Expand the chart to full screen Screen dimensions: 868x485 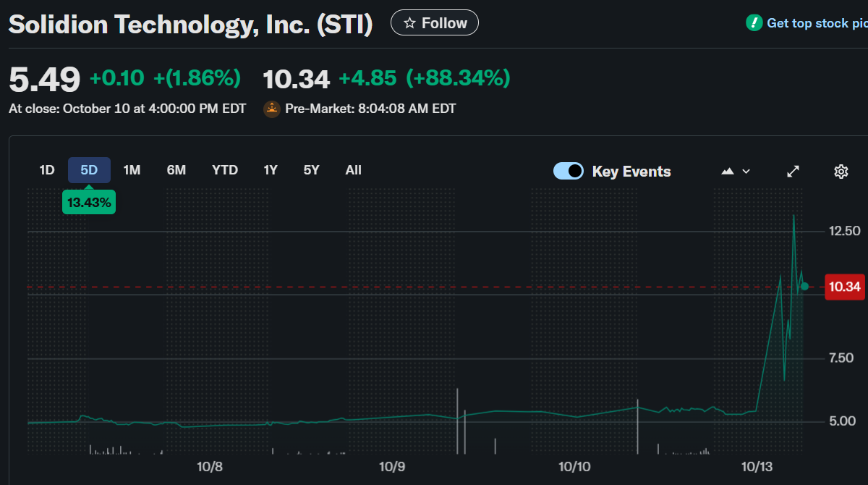tap(793, 172)
